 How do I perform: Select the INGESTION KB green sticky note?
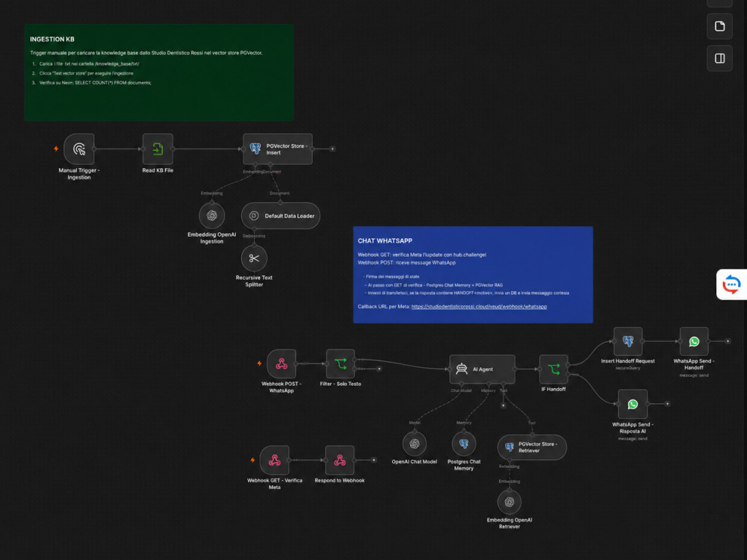159,72
